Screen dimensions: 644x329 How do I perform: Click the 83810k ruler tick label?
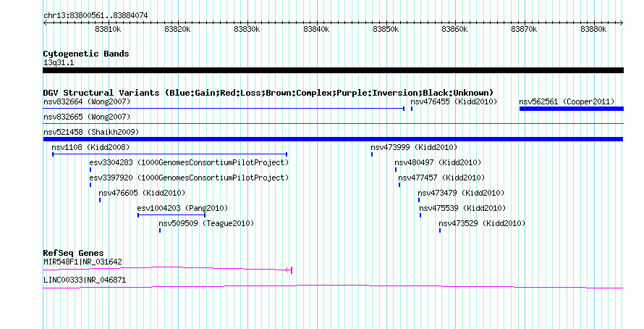click(x=108, y=29)
